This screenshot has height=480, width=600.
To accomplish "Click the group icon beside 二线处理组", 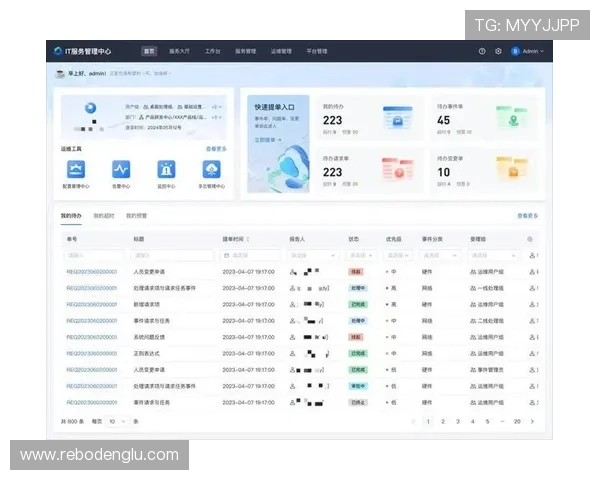I will click(x=473, y=321).
